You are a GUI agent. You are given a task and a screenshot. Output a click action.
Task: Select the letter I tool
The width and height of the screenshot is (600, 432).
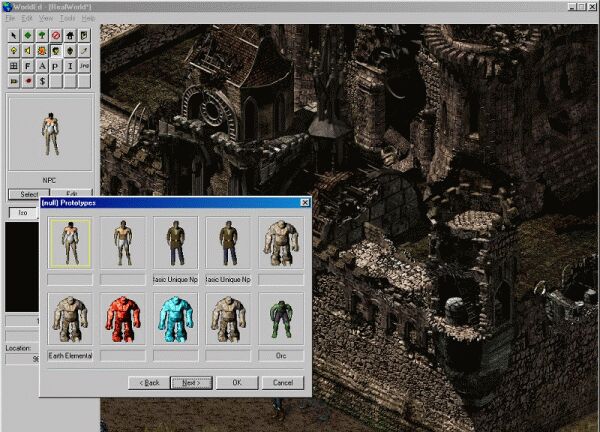[70, 66]
